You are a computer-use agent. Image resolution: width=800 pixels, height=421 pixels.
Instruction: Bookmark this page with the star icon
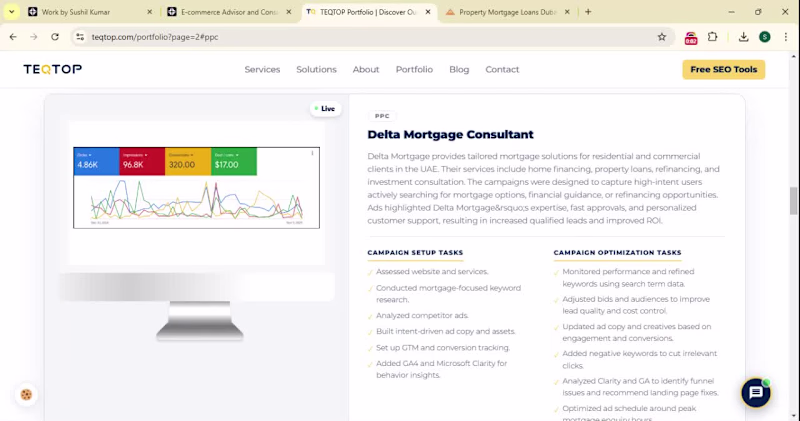point(662,37)
